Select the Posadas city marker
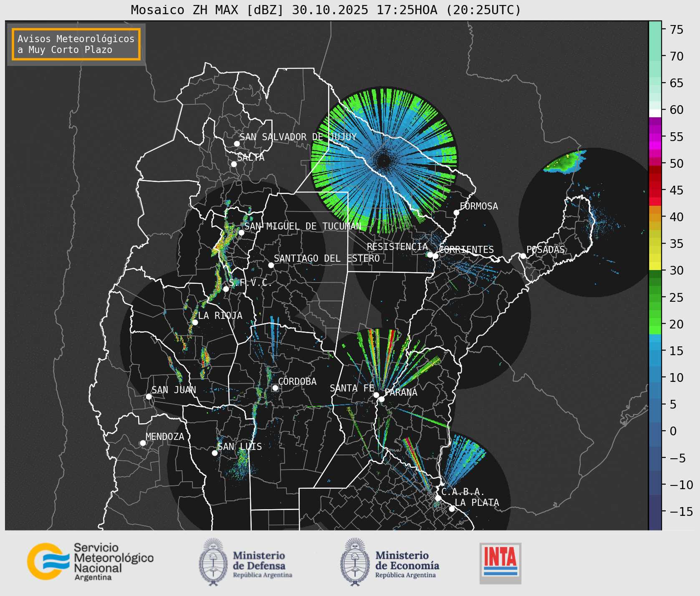Image resolution: width=700 pixels, height=596 pixels. pos(523,256)
